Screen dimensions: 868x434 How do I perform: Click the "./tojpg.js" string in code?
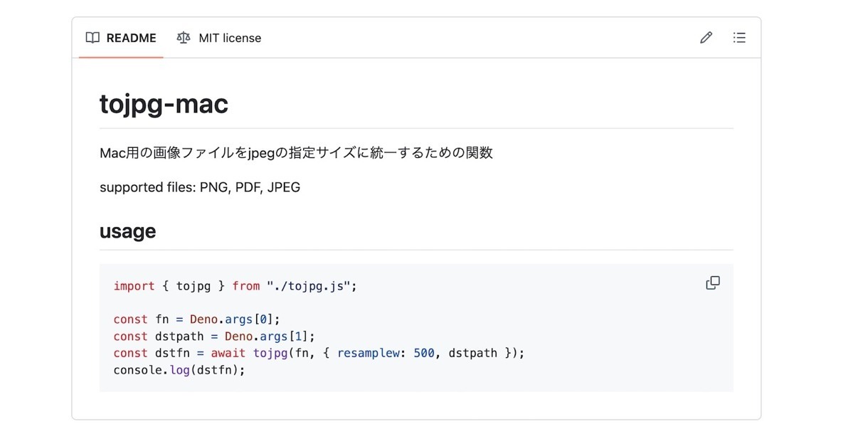point(309,286)
